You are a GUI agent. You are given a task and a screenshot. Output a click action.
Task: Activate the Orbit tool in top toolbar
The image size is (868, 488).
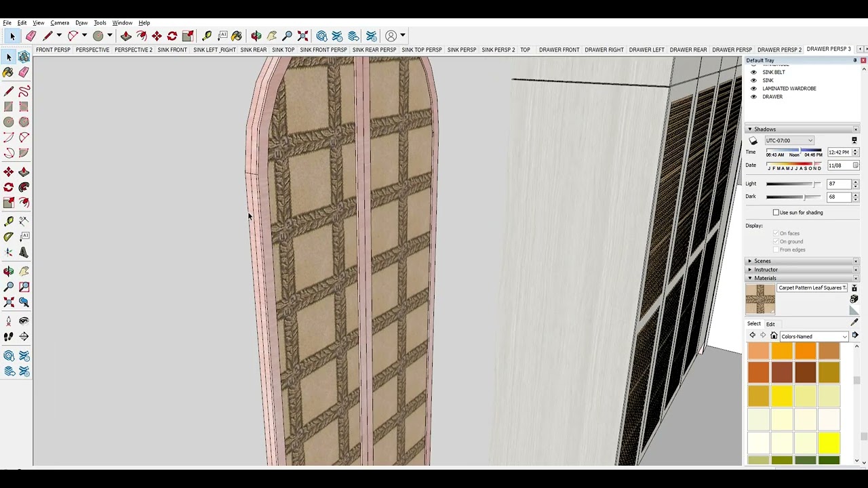256,36
